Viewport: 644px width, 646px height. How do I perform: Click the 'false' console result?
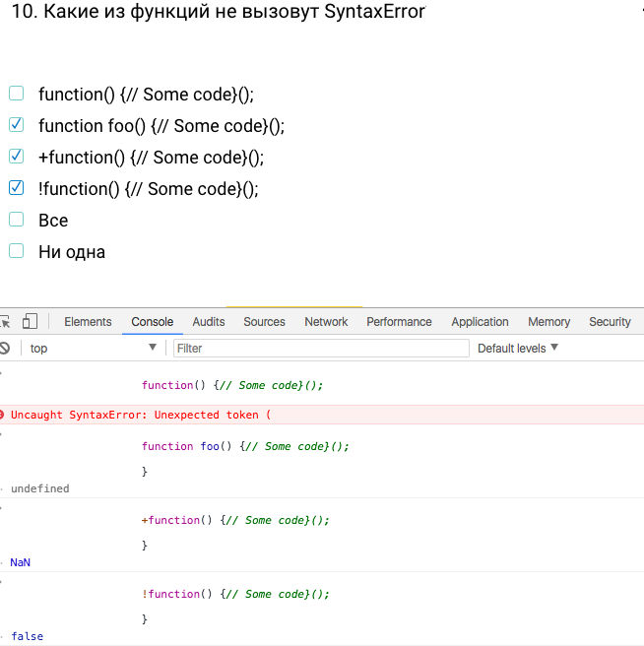pos(27,636)
